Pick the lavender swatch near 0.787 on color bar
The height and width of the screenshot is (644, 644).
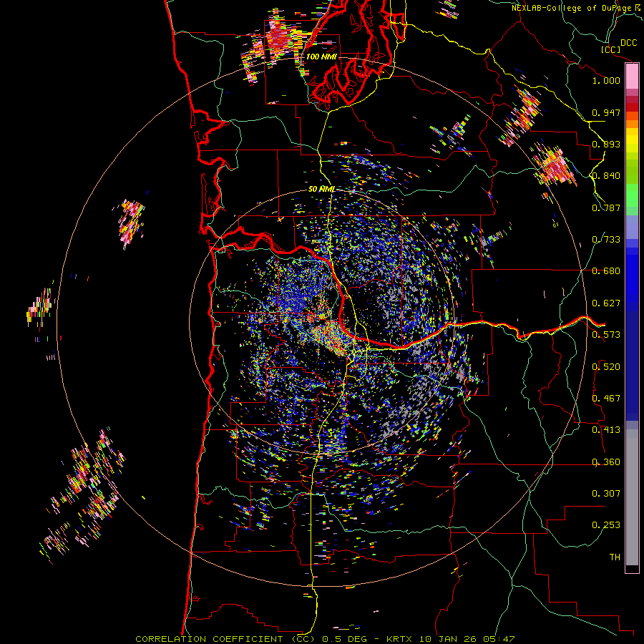632,227
